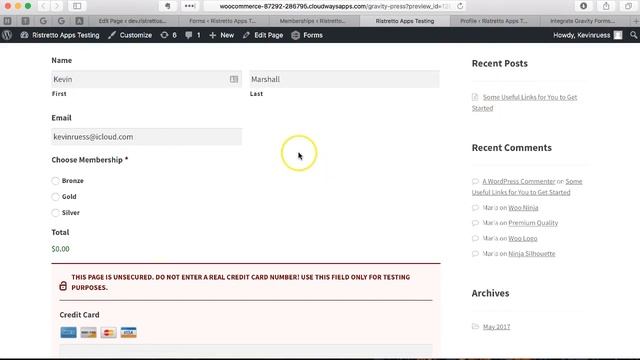The height and width of the screenshot is (360, 640).
Task: Select the Bronze membership radio
Action: click(x=56, y=181)
